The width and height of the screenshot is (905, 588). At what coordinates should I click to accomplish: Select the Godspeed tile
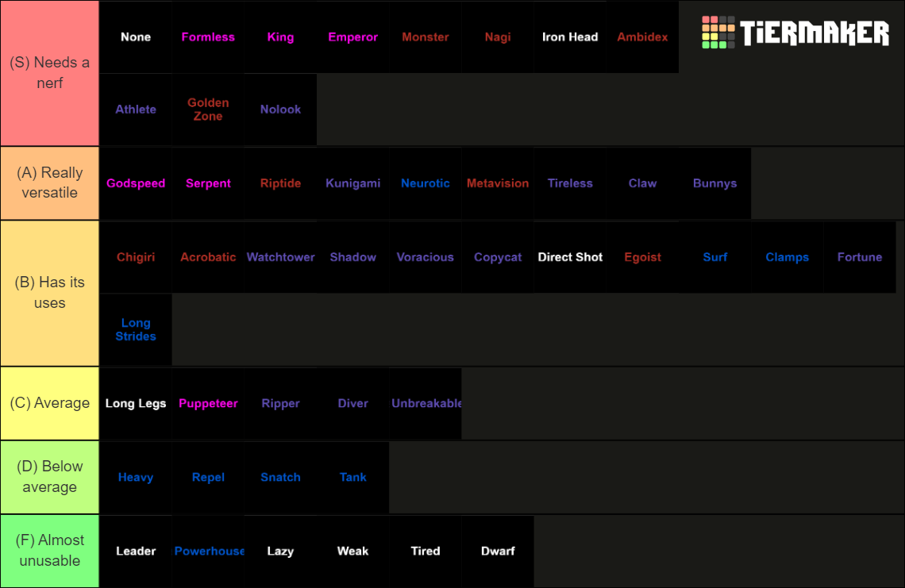(136, 183)
